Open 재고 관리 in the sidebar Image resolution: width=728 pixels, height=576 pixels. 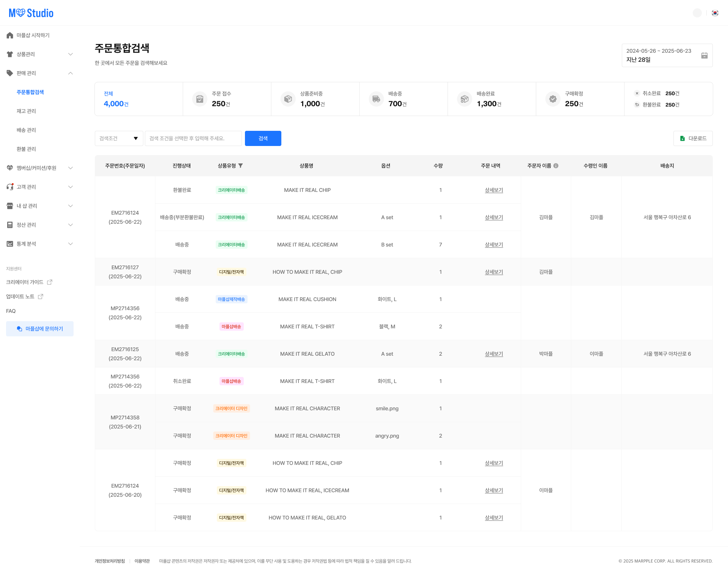tap(26, 111)
